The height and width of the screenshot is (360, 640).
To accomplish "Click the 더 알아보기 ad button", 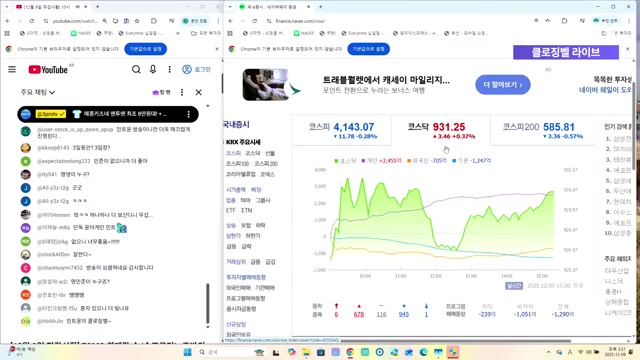I will [502, 85].
